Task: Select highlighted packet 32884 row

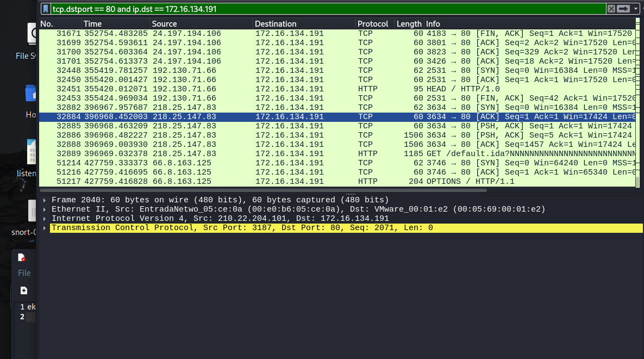Action: [x=337, y=117]
